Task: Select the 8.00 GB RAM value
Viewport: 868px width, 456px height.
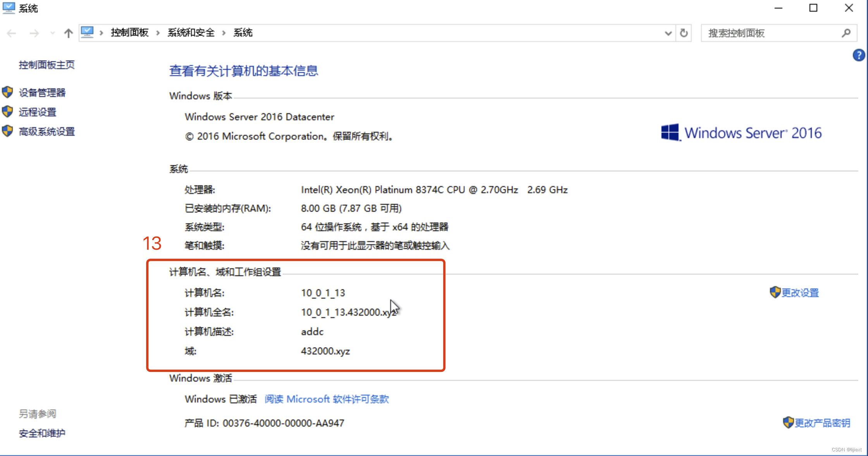Action: pyautogui.click(x=351, y=208)
